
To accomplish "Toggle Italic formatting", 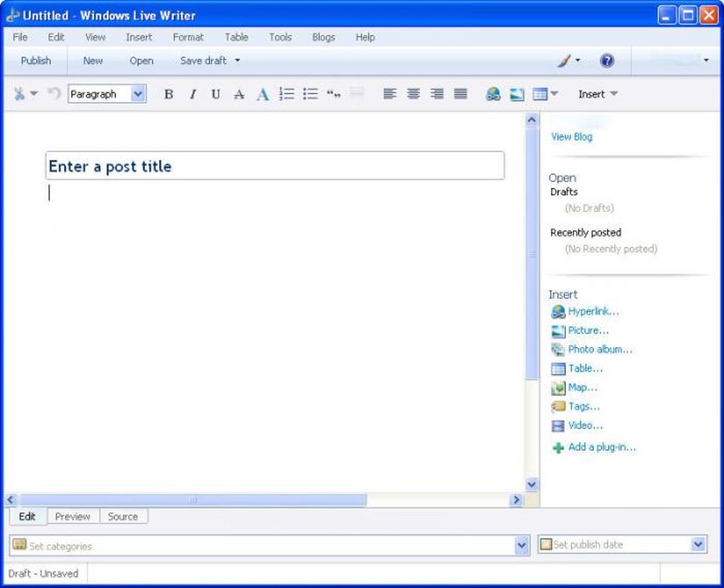I will (x=192, y=94).
